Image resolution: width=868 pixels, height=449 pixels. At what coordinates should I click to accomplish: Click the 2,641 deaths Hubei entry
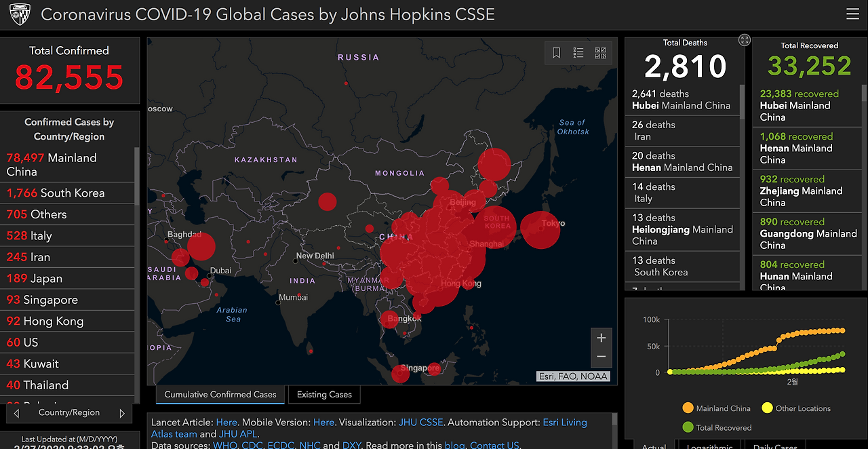coord(682,100)
